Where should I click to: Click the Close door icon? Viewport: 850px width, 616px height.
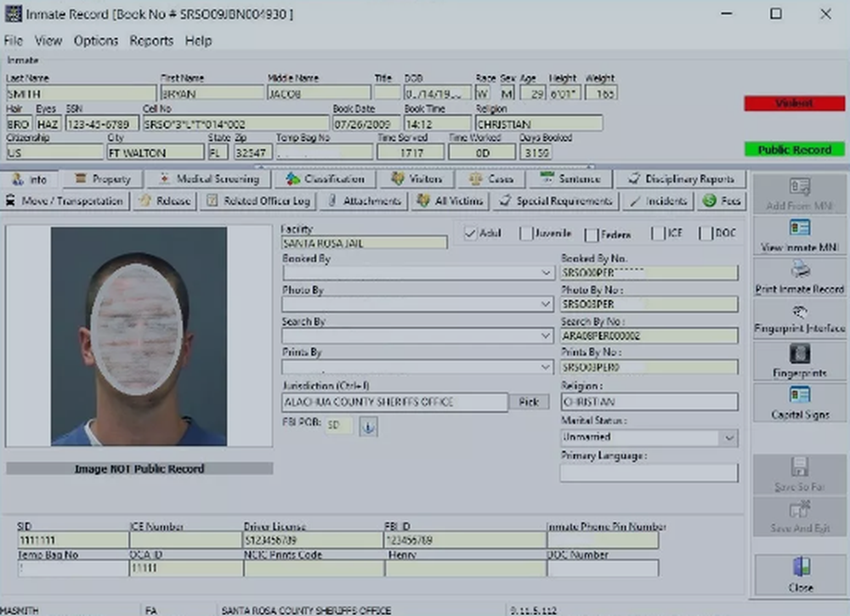[800, 568]
